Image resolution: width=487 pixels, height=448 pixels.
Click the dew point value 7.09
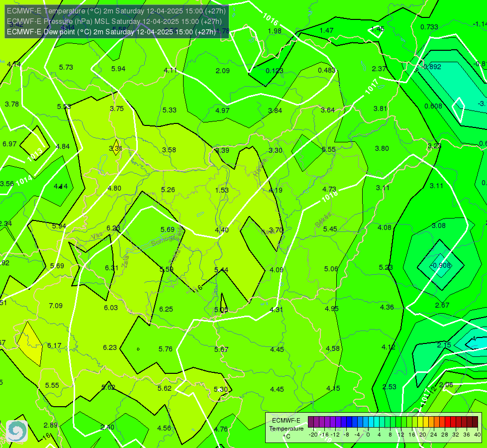[56, 306]
